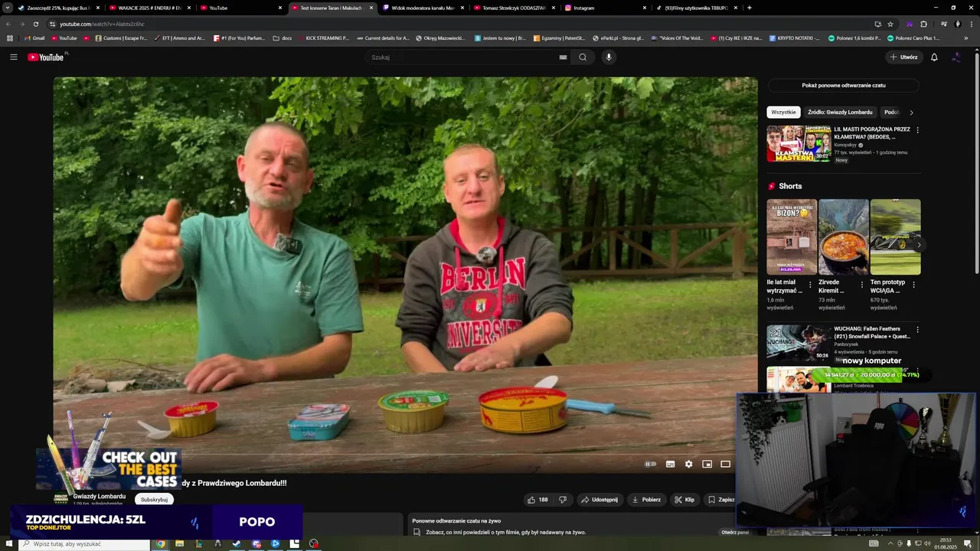Dislike the video

563,500
